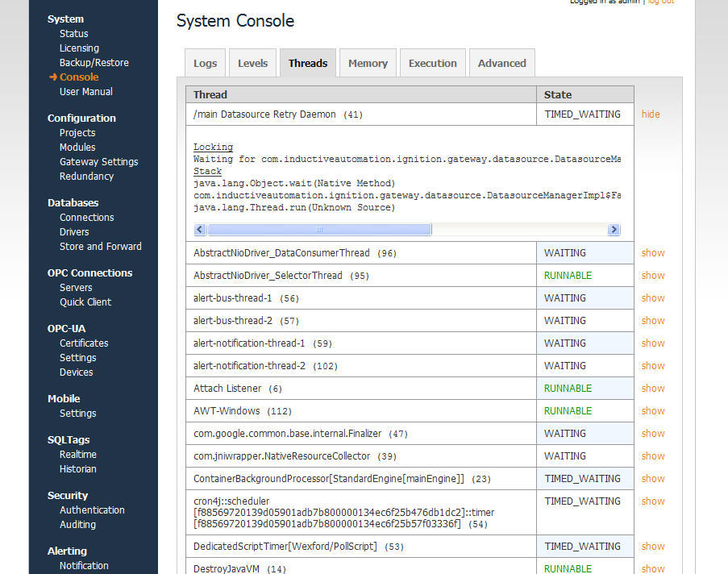Open the Logs tab

(x=206, y=63)
